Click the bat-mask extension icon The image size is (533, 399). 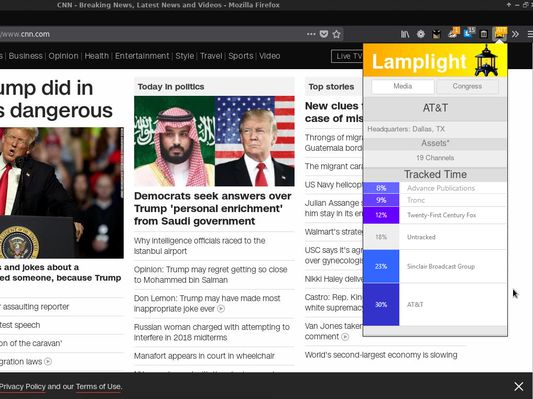point(436,34)
